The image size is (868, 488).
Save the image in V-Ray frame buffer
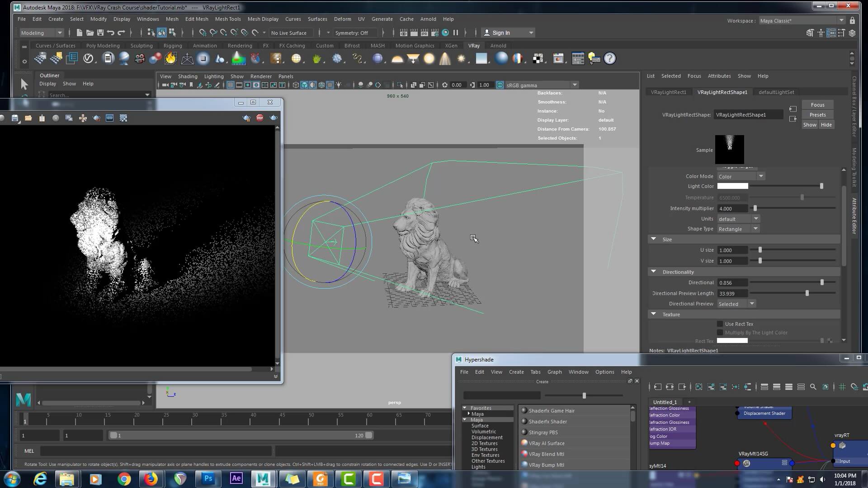[15, 118]
